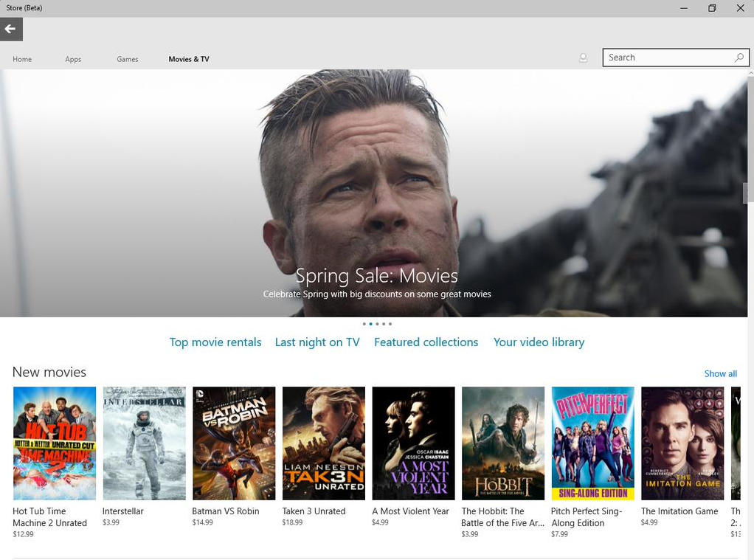
Task: Select the Hot Tub Time Machine 2 poster
Action: click(x=55, y=443)
